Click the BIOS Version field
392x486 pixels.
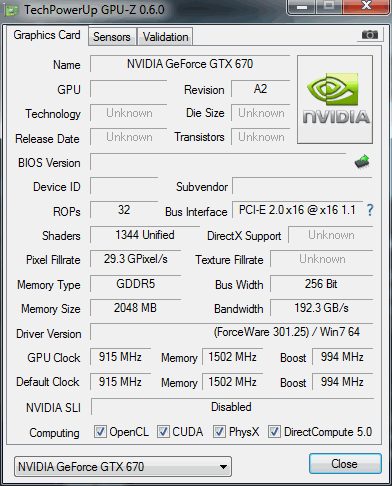(x=218, y=162)
